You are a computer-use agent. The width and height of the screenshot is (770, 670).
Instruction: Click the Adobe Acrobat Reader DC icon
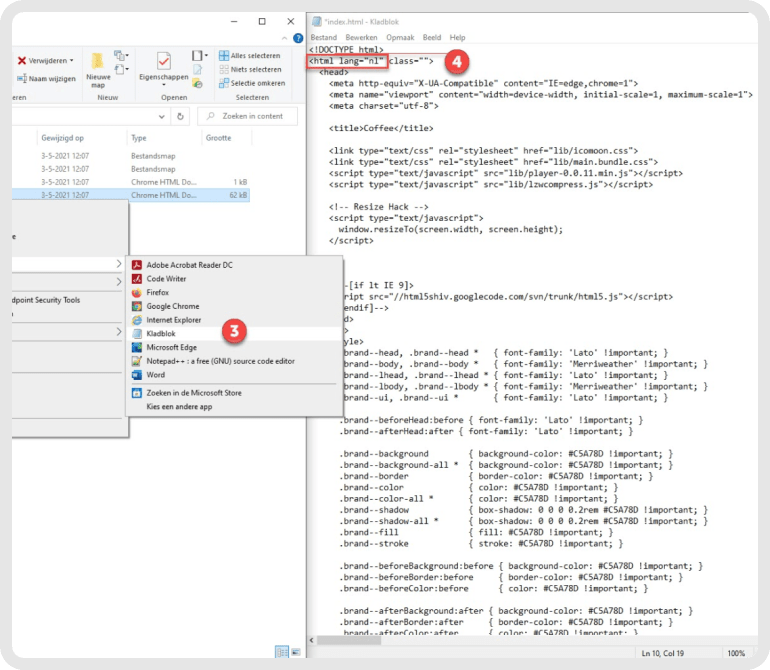point(137,265)
